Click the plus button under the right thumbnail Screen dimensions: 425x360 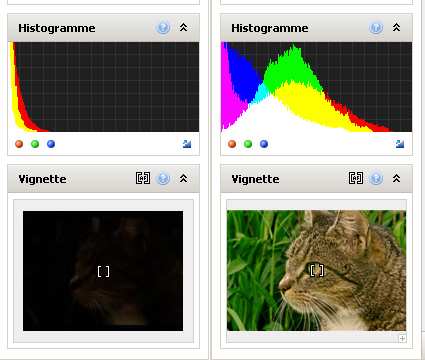[402, 338]
